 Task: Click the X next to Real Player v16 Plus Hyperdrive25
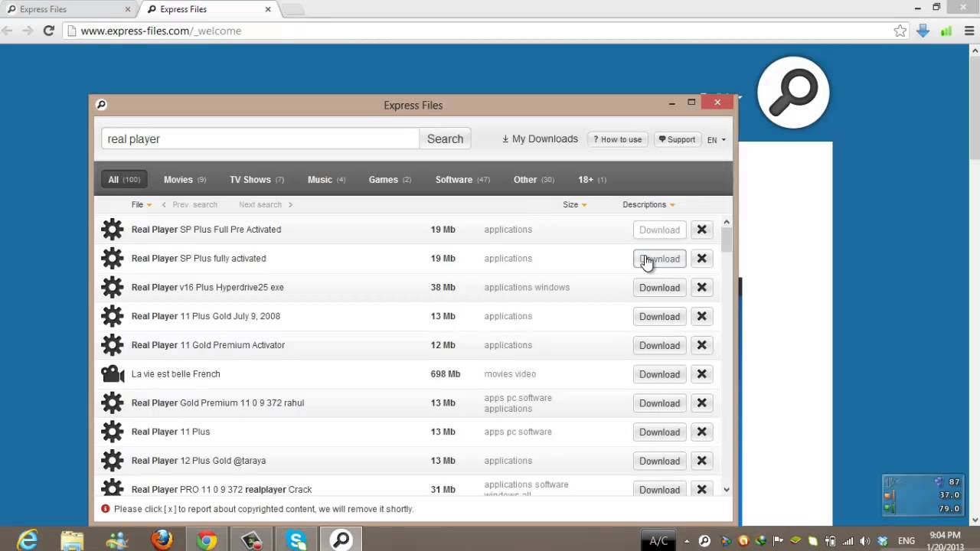click(x=701, y=288)
